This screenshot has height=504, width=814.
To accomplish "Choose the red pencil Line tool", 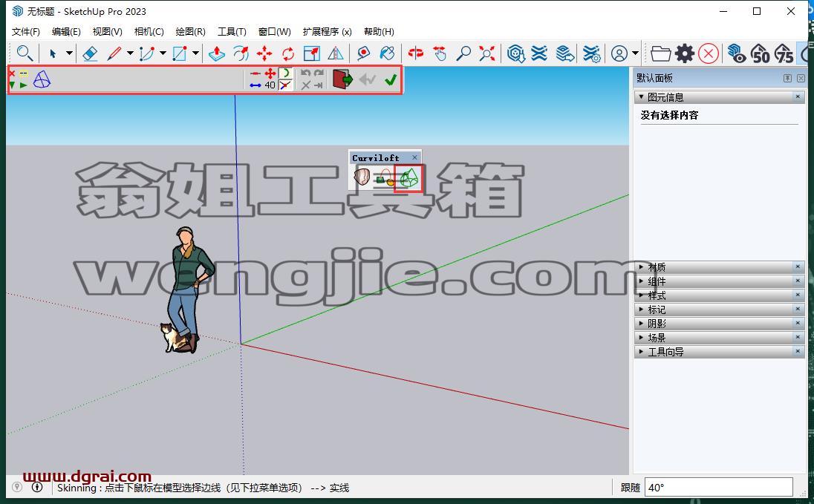I will pos(114,53).
